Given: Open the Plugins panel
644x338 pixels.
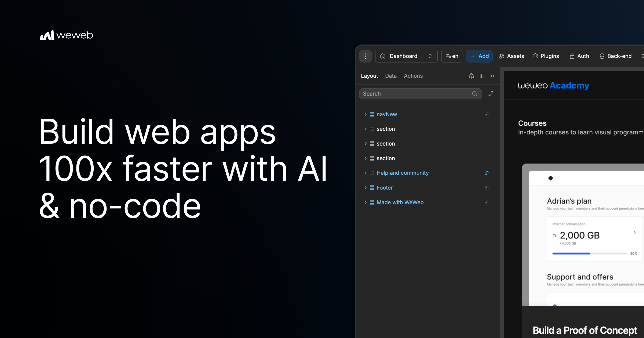Looking at the screenshot, I should [x=546, y=56].
